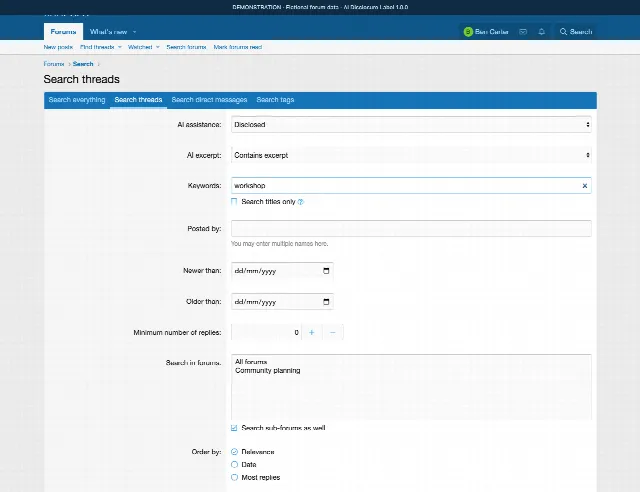This screenshot has width=640, height=492.
Task: Open the Forums navigation tab
Action: [x=63, y=31]
